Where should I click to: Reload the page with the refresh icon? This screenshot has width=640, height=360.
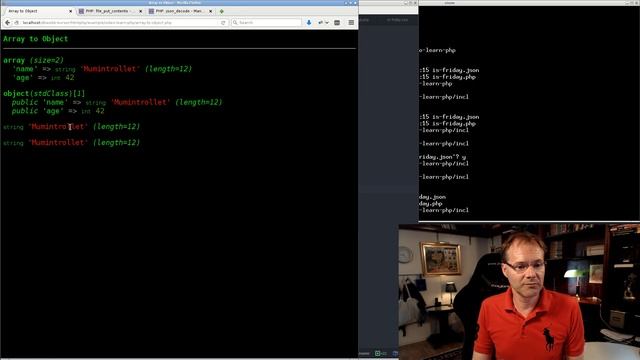pyautogui.click(x=223, y=23)
